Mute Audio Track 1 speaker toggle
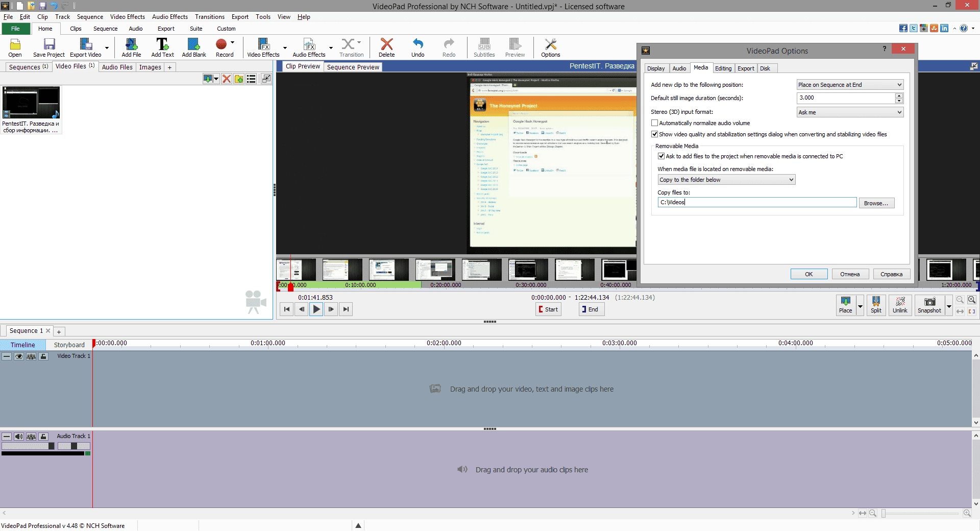Screen dimensions: 980x531 [x=19, y=437]
